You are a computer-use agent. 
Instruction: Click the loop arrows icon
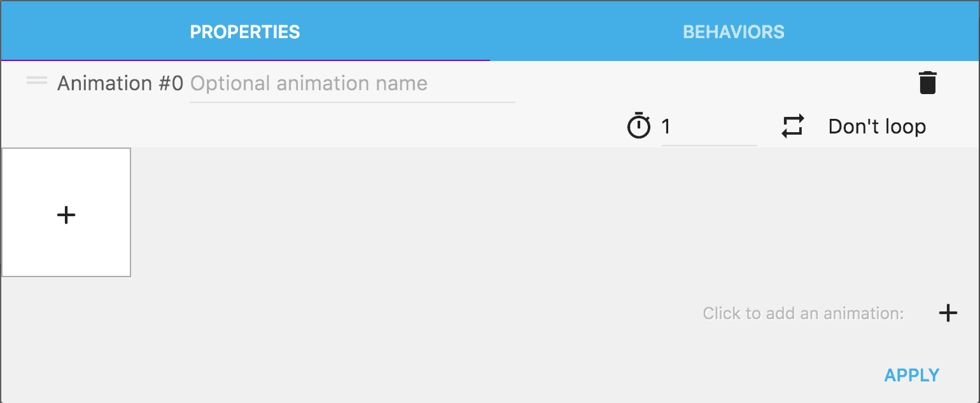[793, 126]
